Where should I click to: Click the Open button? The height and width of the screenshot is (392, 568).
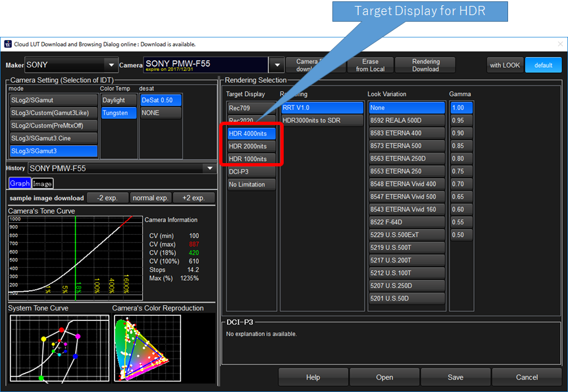coord(384,377)
